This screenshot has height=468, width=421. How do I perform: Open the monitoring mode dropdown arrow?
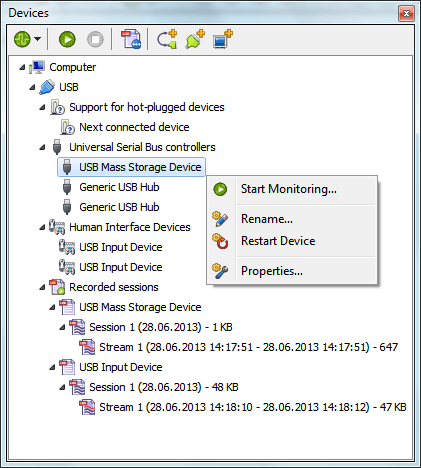[38, 39]
